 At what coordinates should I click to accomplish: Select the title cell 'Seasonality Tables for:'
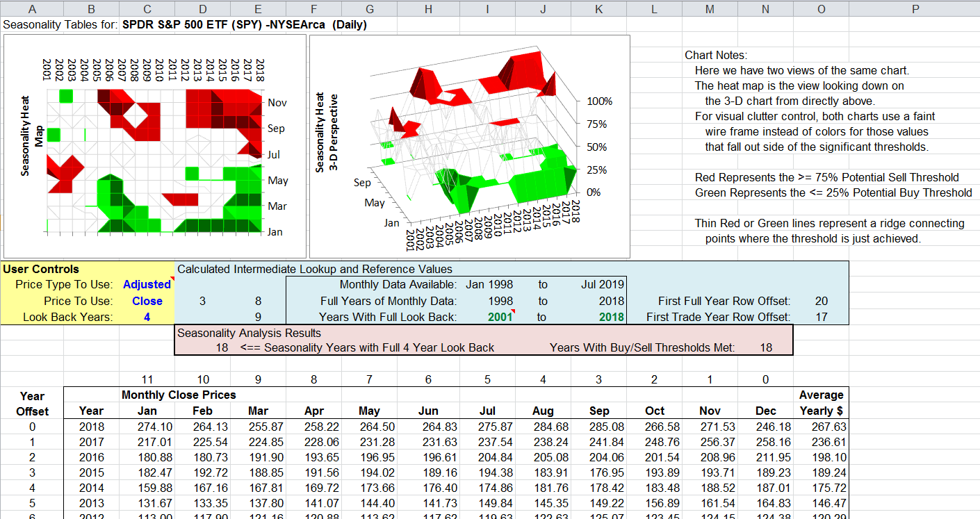pos(61,24)
